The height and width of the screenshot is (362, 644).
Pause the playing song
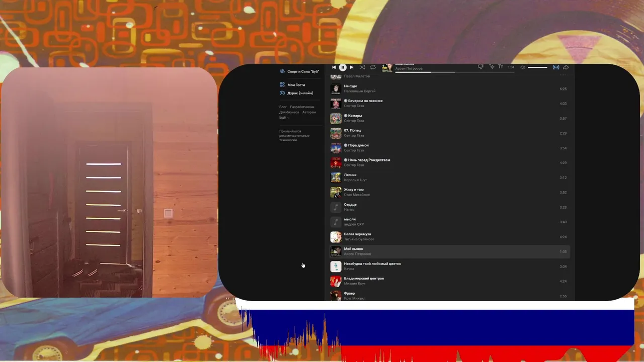(343, 67)
